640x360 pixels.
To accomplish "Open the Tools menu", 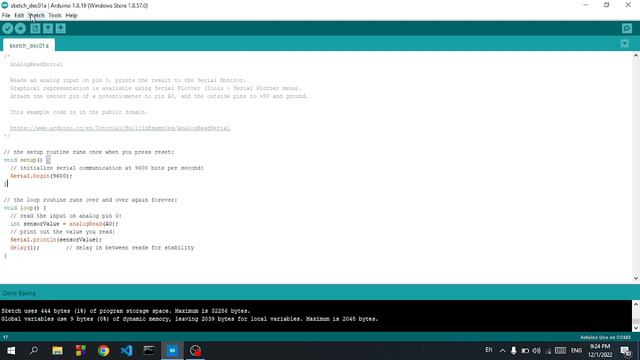I will click(x=55, y=16).
